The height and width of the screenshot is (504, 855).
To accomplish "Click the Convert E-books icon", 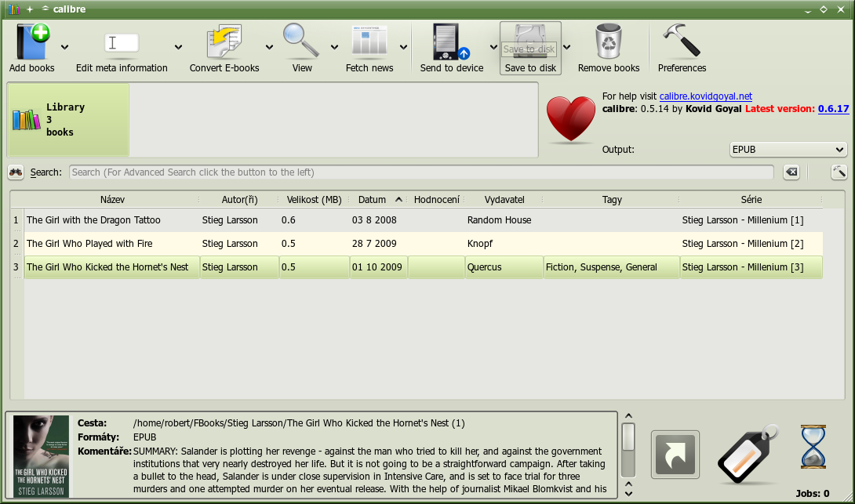I will pyautogui.click(x=224, y=42).
